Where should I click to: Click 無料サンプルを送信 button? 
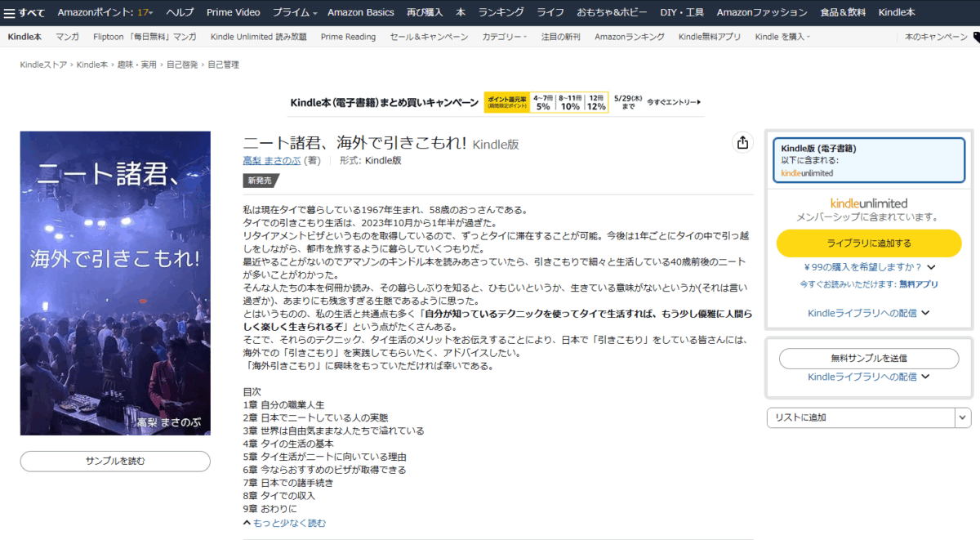pyautogui.click(x=869, y=358)
